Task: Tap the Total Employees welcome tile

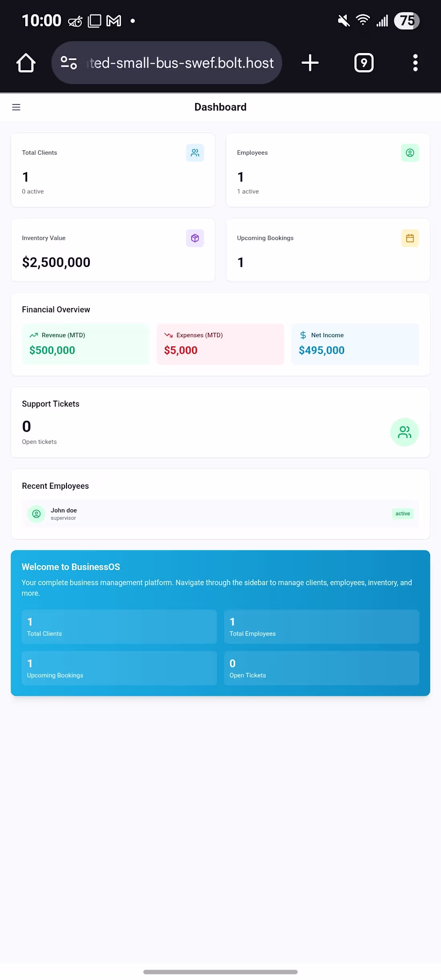Action: tap(322, 627)
